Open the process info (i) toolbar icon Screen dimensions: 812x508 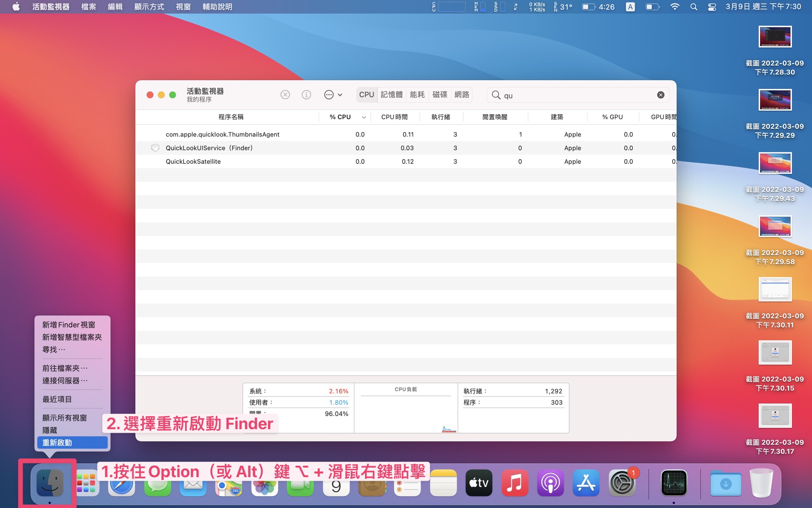coord(306,95)
